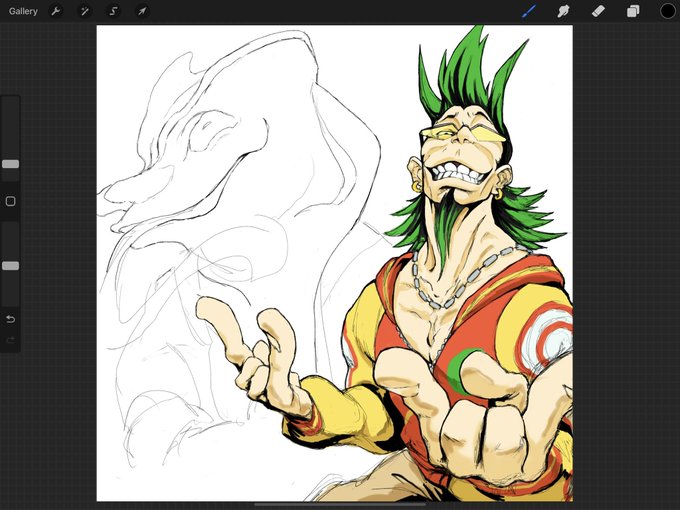
Task: Open the Layers panel
Action: click(x=633, y=11)
